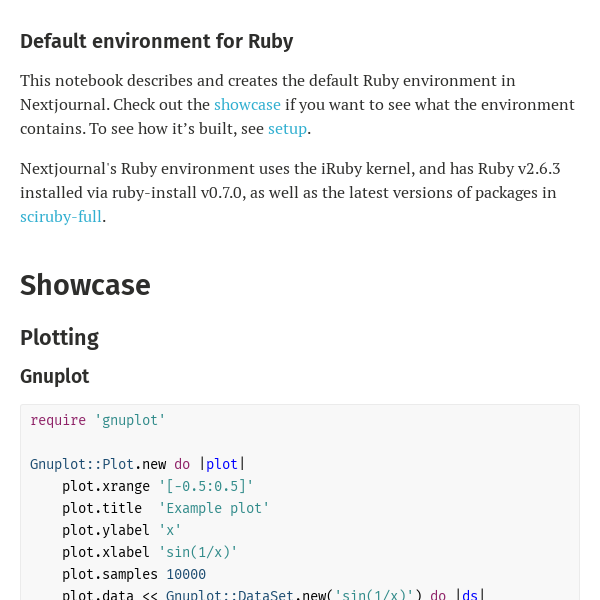Click the 'Gnuplot' heading
600x600 pixels.
point(54,376)
